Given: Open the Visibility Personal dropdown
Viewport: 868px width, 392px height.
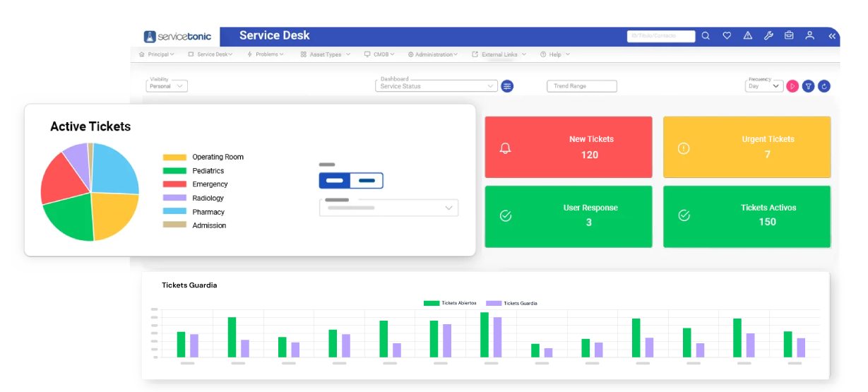Looking at the screenshot, I should [x=167, y=86].
